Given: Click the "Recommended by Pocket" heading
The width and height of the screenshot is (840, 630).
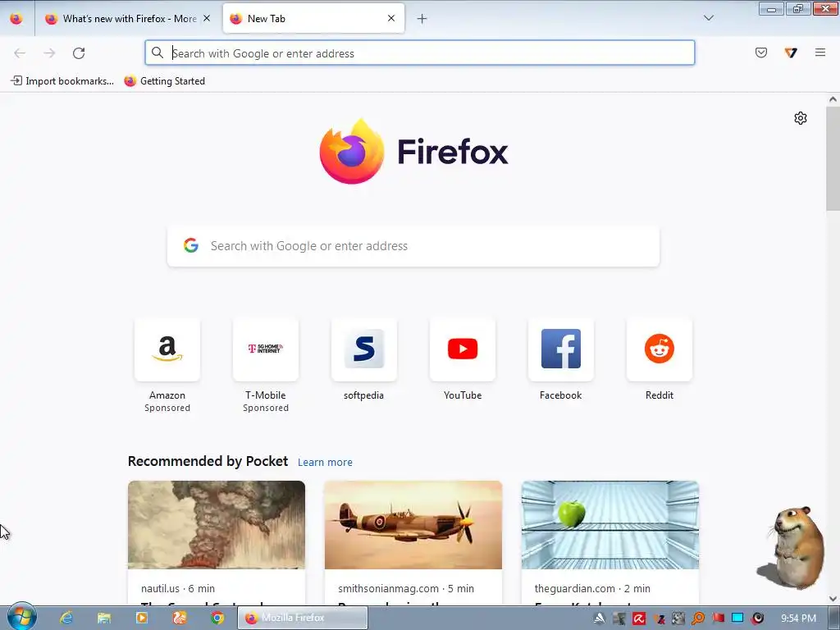Looking at the screenshot, I should [x=208, y=461].
